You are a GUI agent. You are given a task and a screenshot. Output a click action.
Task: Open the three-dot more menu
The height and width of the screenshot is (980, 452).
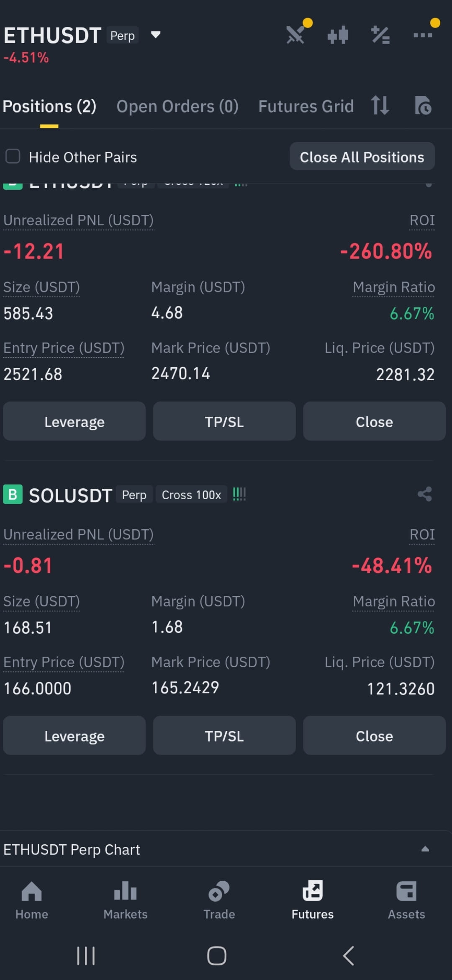[423, 35]
